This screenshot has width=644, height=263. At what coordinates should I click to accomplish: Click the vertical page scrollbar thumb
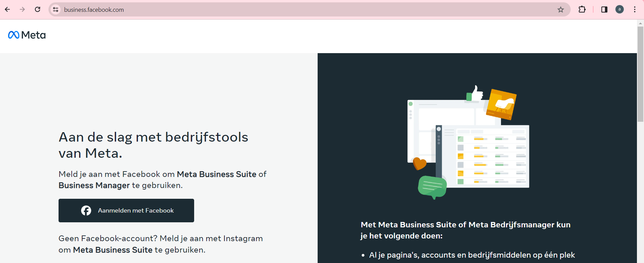[640, 74]
